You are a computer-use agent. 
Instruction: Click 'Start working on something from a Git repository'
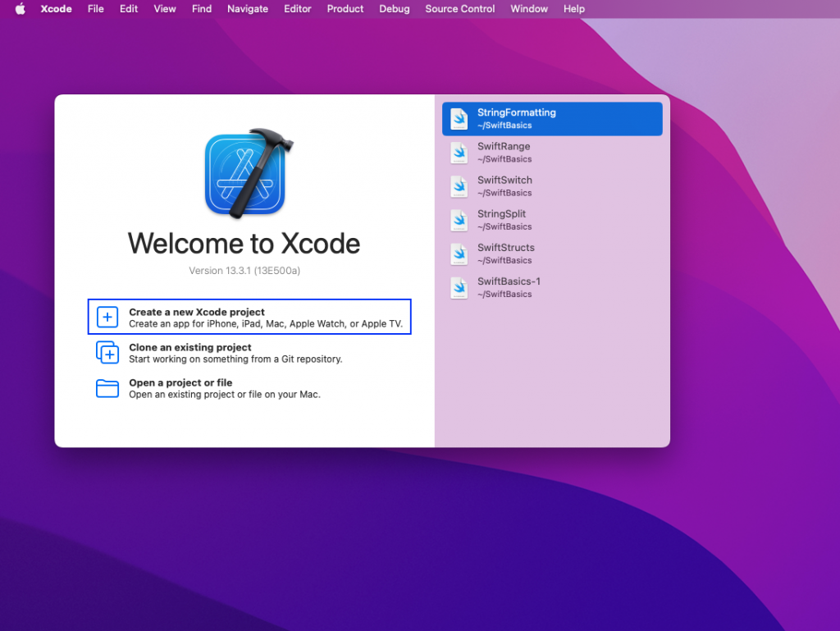pos(235,359)
